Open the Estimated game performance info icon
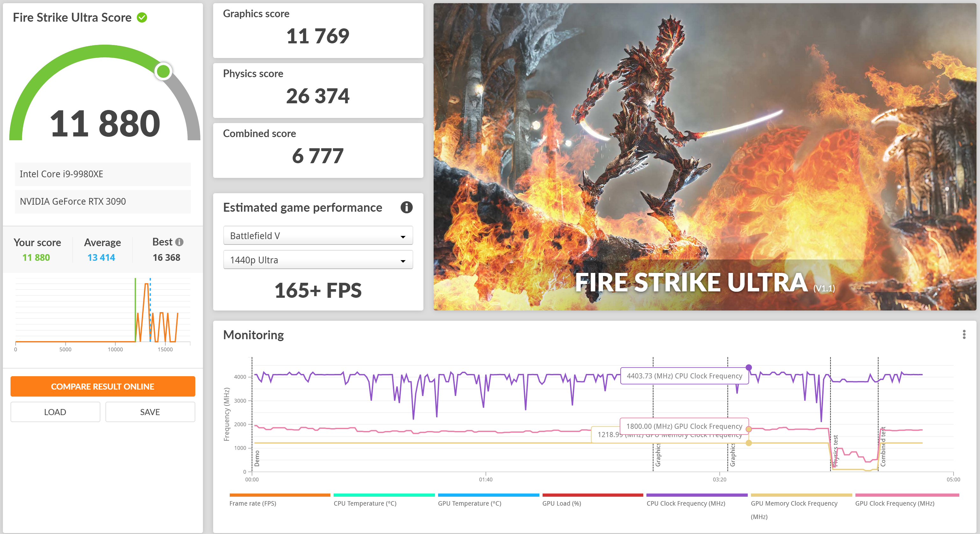980x534 pixels. click(x=406, y=208)
